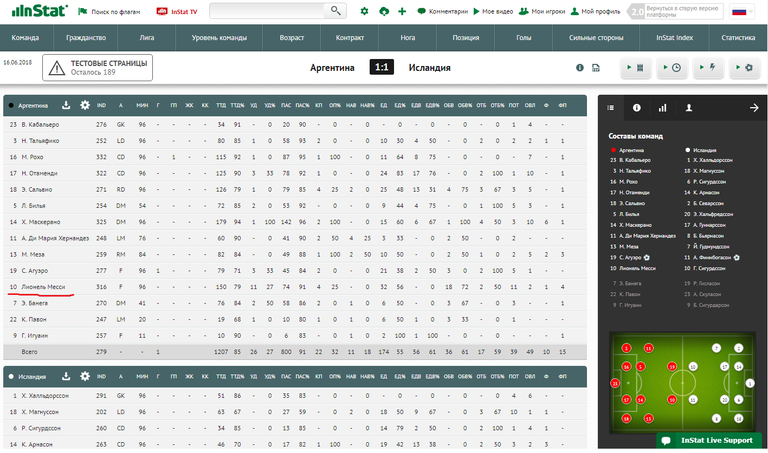Click the 1:1 score badge

382,67
